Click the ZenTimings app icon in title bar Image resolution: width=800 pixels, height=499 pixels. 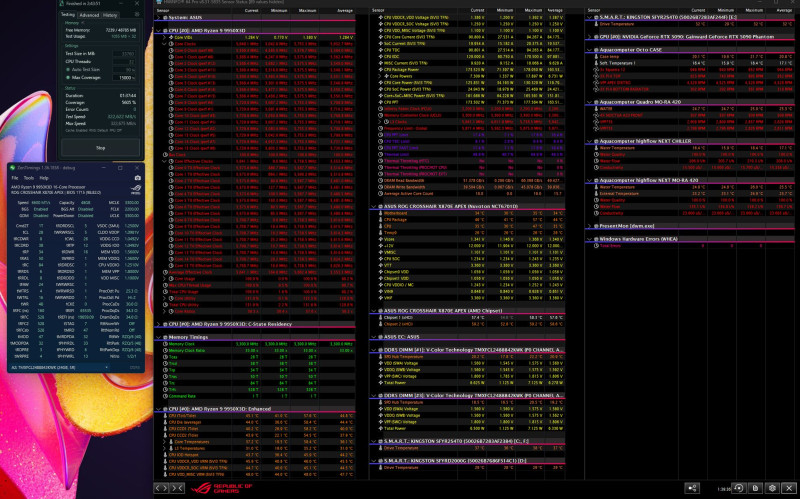tap(13, 167)
